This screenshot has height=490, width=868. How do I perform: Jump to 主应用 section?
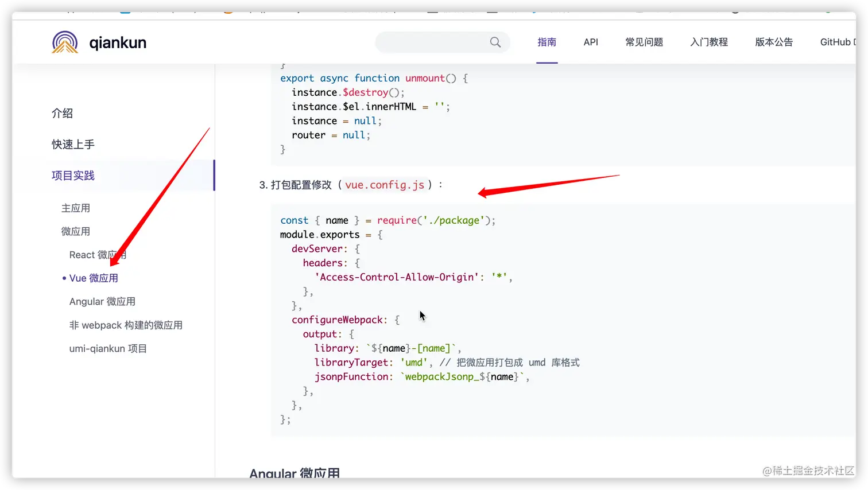76,208
